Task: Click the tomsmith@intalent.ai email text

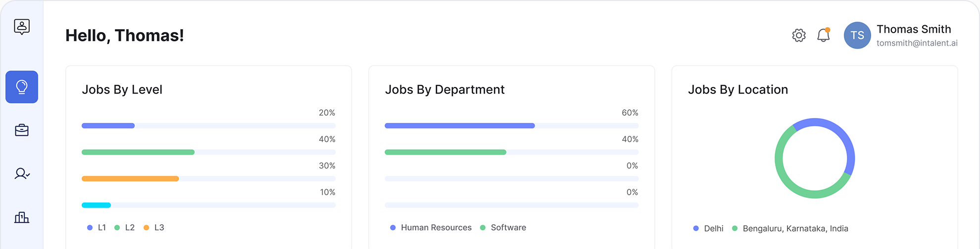Action: click(917, 43)
